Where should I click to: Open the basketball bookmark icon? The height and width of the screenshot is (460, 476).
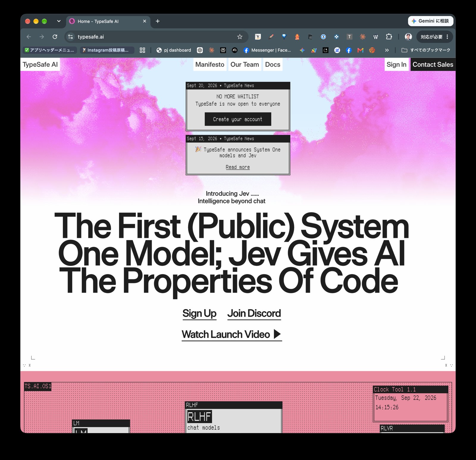click(x=372, y=50)
